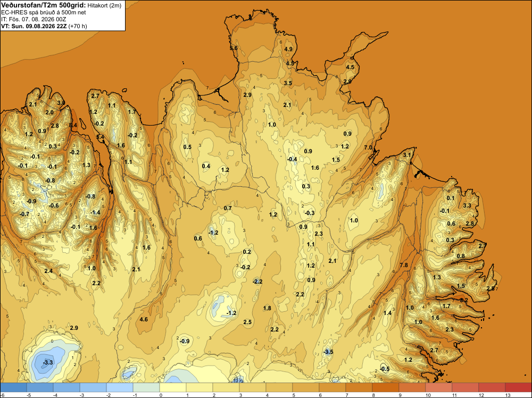Click the "-0.7" temperature value
532x398 pixels.
(x=24, y=214)
